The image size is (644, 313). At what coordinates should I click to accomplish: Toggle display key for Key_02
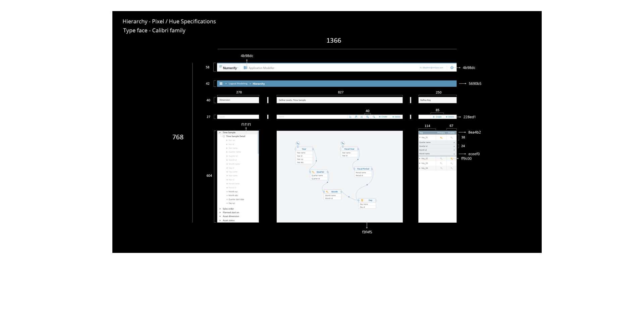coord(451,159)
